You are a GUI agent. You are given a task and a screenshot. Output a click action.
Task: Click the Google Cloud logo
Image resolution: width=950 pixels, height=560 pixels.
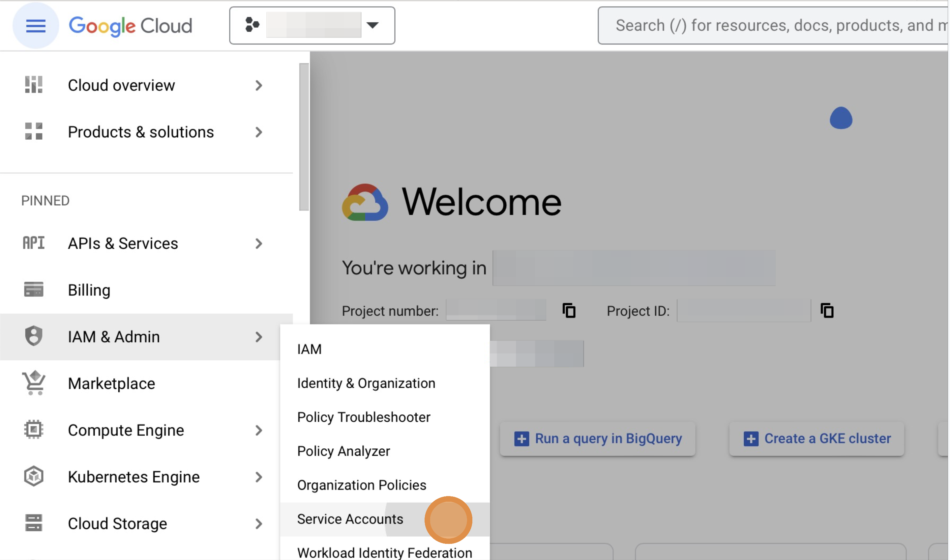pyautogui.click(x=131, y=25)
